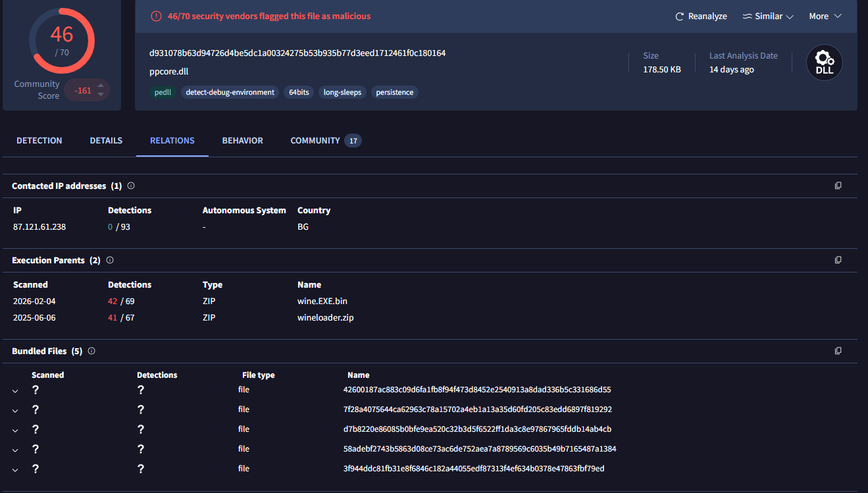Viewport: 868px width, 493px height.
Task: Click the 64bits tag
Action: click(x=299, y=93)
